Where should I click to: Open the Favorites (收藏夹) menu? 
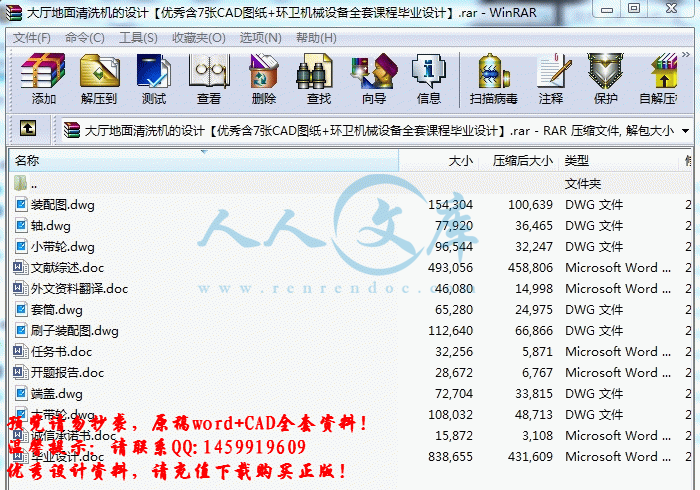tap(199, 37)
